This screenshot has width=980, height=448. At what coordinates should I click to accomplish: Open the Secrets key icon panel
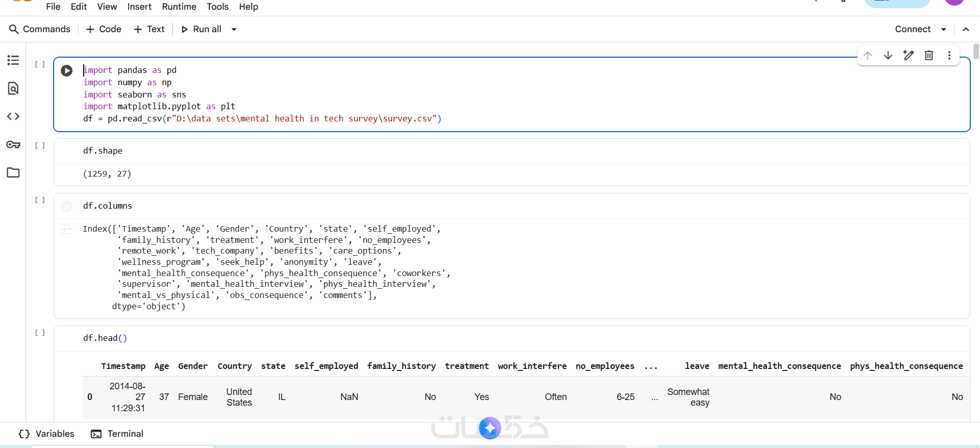click(x=13, y=144)
